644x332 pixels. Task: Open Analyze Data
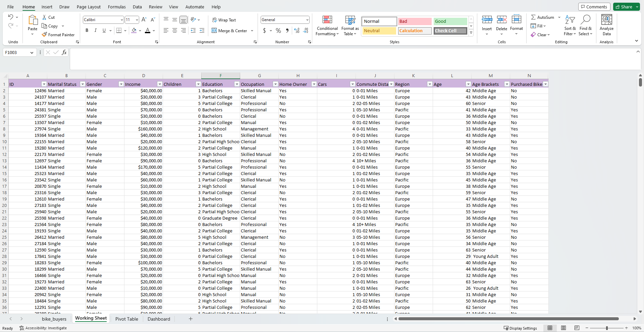(606, 25)
